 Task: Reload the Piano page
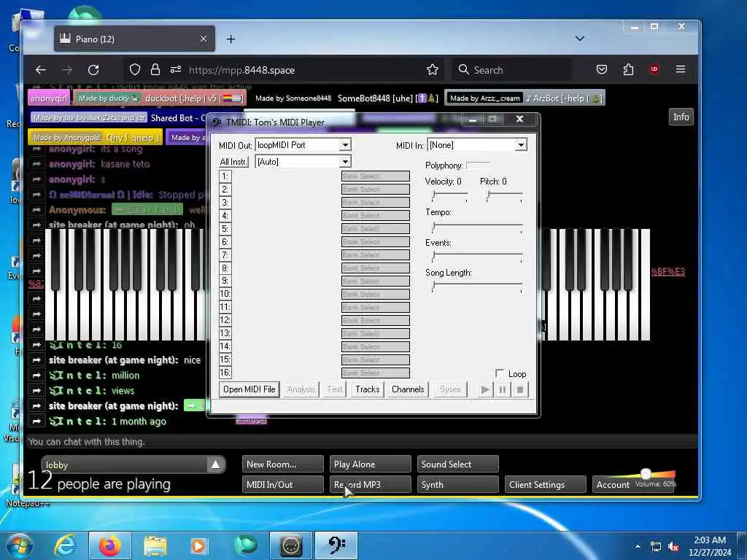coord(93,70)
